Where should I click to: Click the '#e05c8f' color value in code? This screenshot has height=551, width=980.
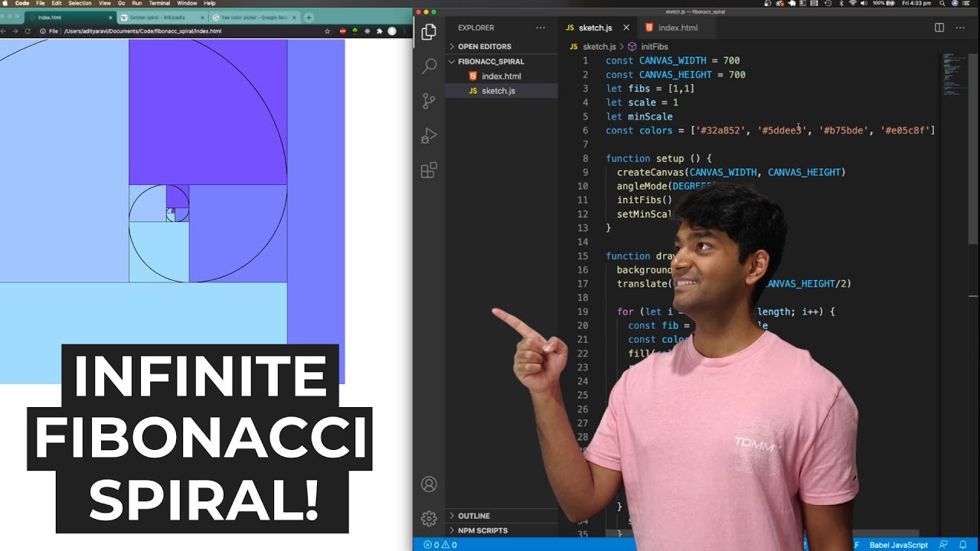point(905,131)
